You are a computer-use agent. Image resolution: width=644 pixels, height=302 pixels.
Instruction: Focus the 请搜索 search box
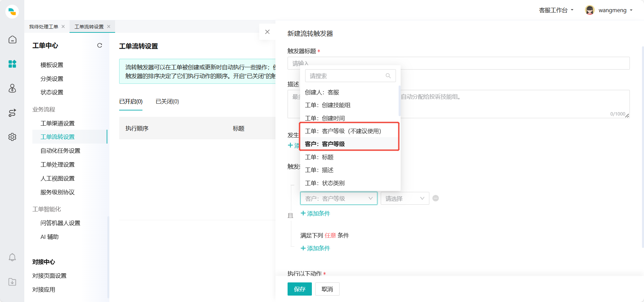[x=350, y=76]
